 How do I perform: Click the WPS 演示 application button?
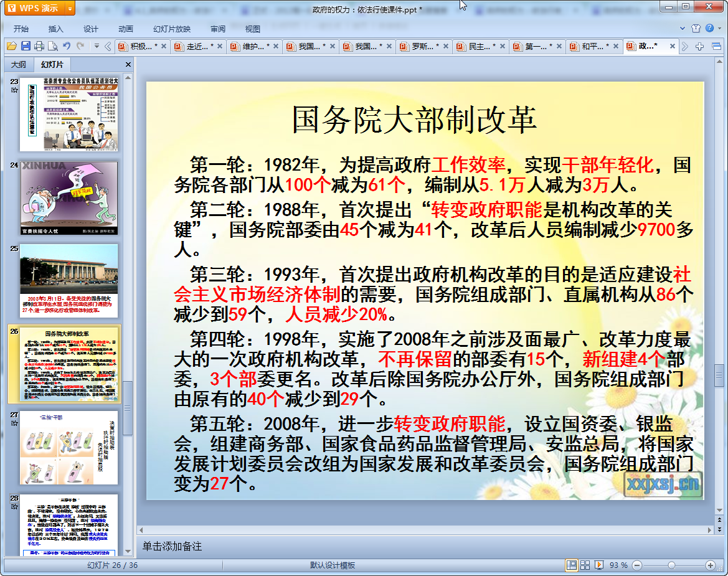point(35,8)
